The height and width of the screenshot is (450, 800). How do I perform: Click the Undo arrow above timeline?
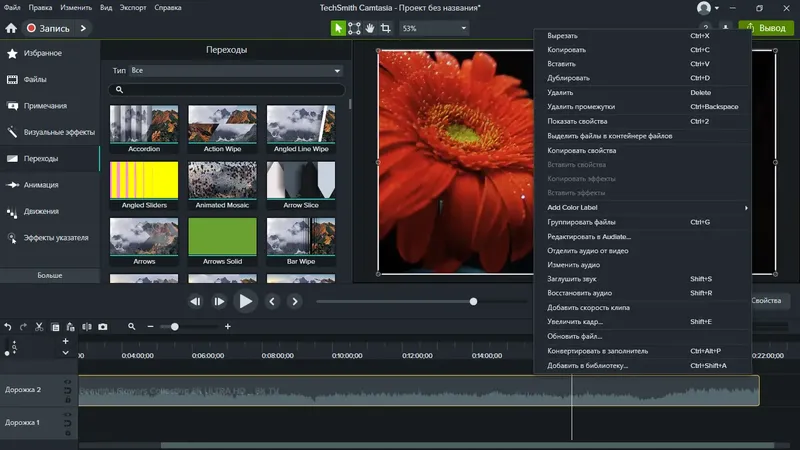[x=8, y=326]
